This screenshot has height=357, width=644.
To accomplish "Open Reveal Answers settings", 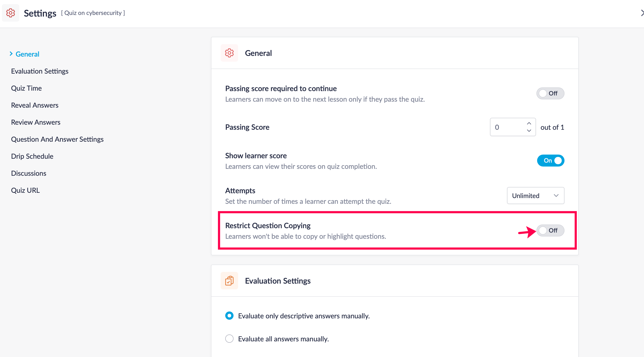I will 34,105.
